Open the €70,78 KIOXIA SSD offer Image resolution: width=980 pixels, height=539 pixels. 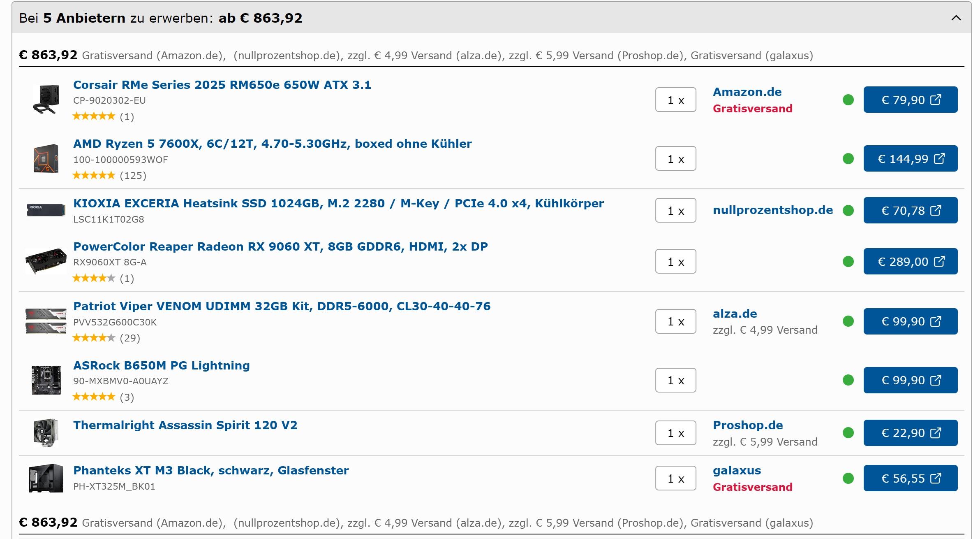click(x=910, y=211)
